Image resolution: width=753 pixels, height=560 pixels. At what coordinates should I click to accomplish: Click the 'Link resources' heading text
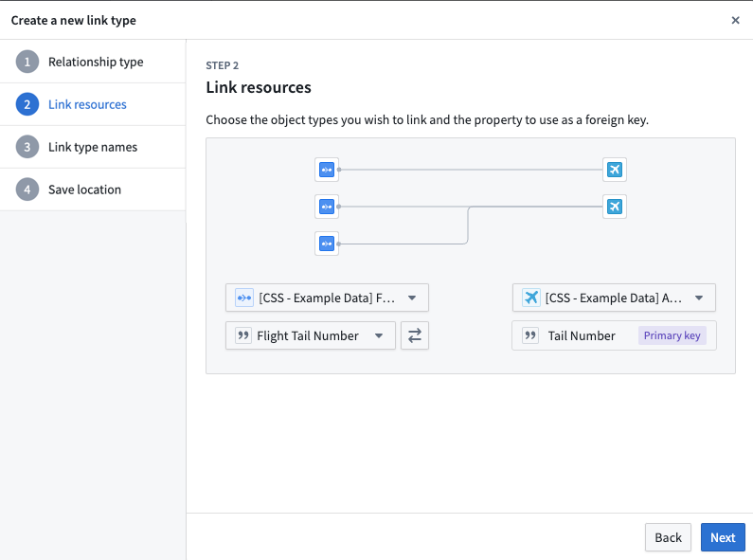pyautogui.click(x=259, y=87)
